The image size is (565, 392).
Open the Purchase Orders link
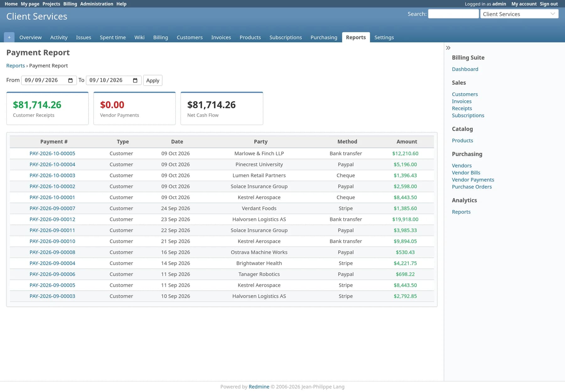tap(471, 187)
